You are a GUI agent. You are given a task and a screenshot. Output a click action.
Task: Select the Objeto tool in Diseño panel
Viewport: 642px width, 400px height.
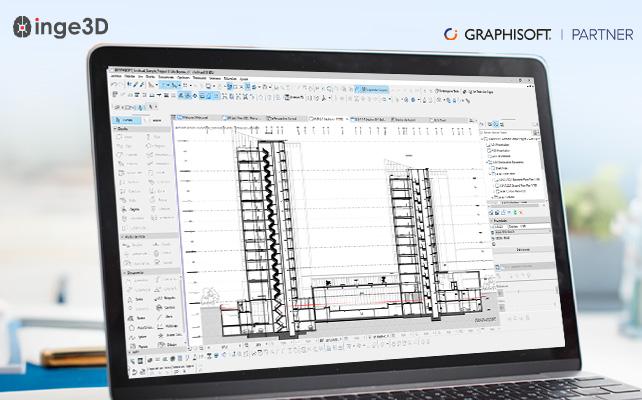(132, 211)
